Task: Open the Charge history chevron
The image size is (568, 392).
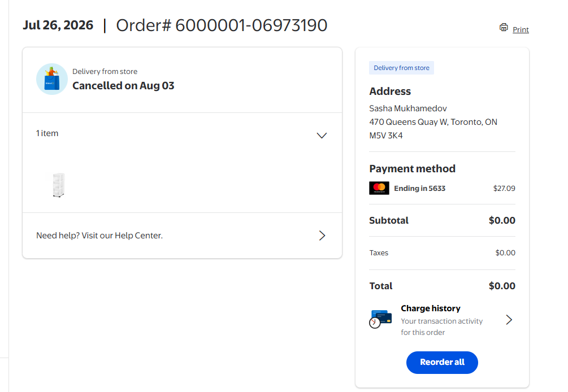Action: pos(509,320)
